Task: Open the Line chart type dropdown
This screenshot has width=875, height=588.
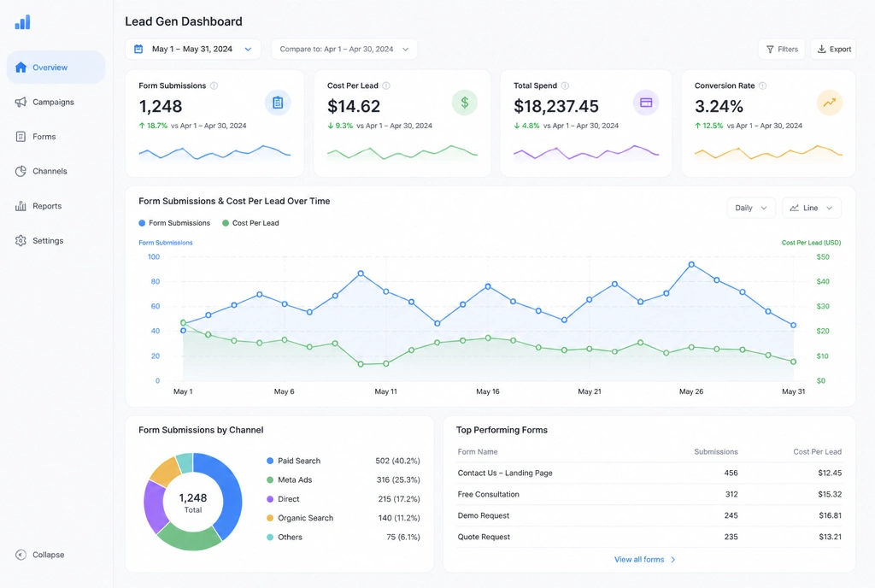Action: pyautogui.click(x=812, y=208)
